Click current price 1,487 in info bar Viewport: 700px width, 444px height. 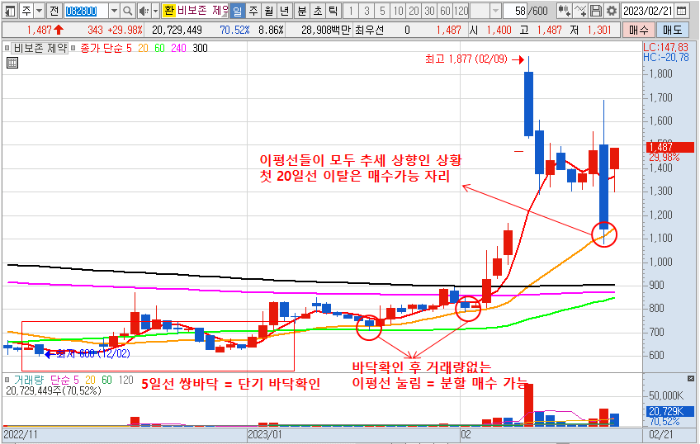39,30
